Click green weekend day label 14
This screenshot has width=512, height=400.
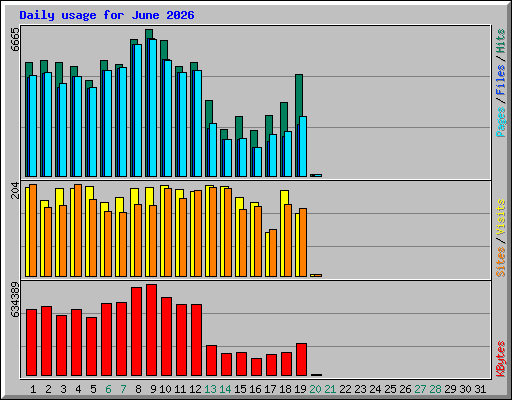[225, 389]
